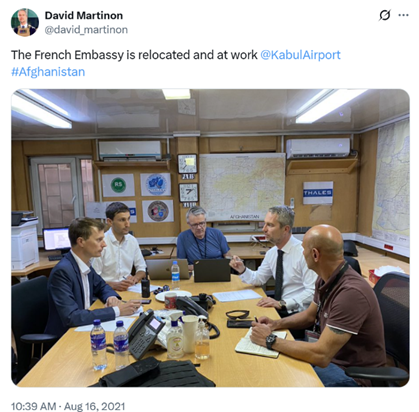Click the slashed-circle Grok icon
This screenshot has width=419, height=412.
[x=385, y=15]
